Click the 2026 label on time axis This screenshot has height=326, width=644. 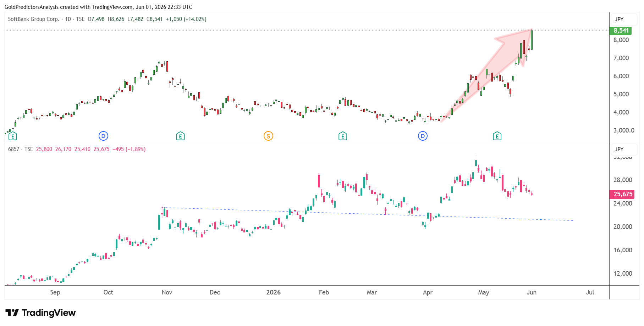(273, 292)
